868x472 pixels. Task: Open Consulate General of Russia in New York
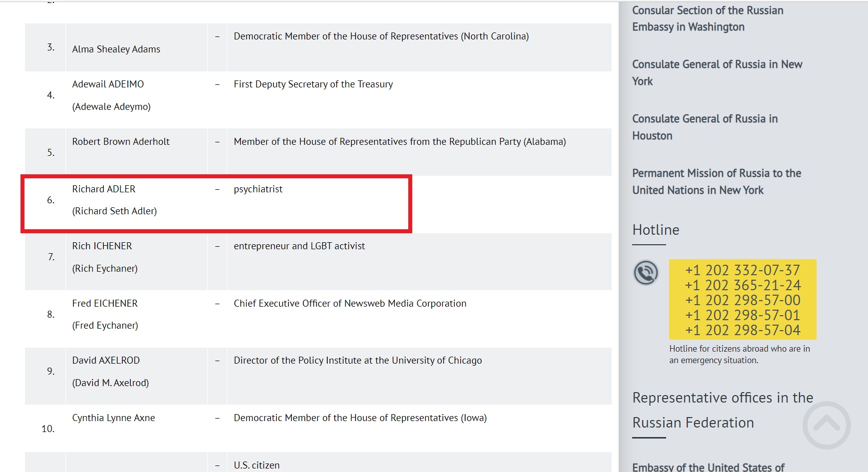(x=717, y=73)
